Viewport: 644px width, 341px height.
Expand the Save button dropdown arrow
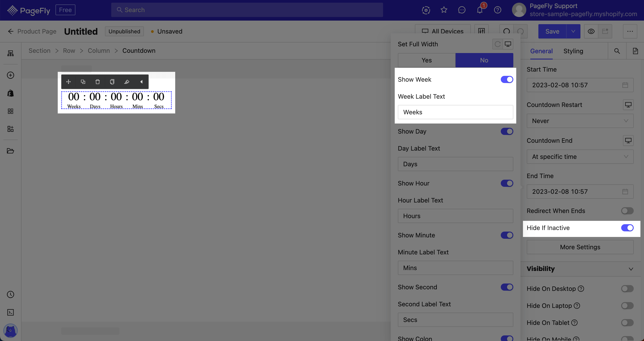tap(573, 32)
